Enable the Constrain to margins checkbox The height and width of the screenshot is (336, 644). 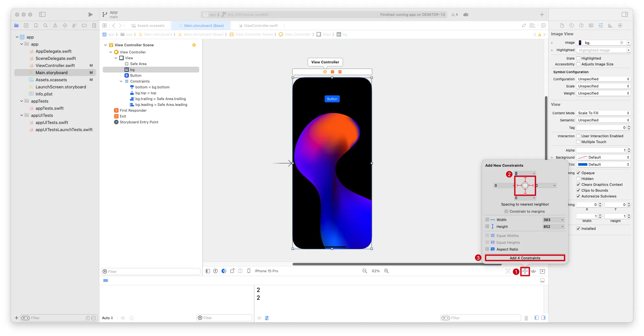[x=506, y=211]
